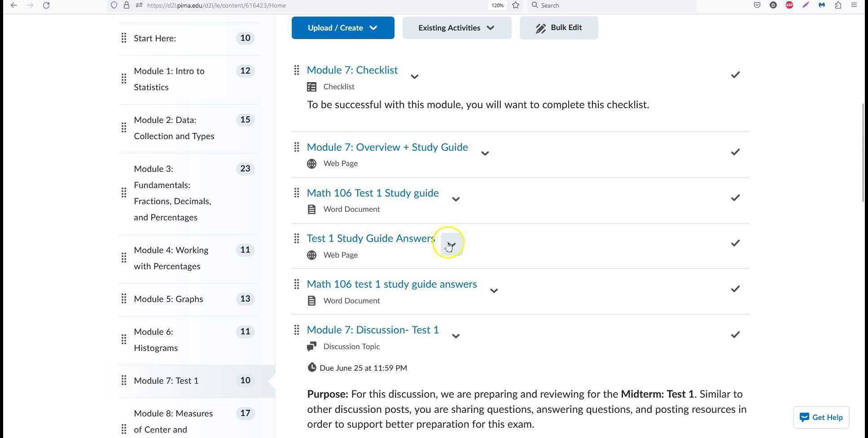
Task: Open the Upload / Create dropdown
Action: tap(342, 27)
